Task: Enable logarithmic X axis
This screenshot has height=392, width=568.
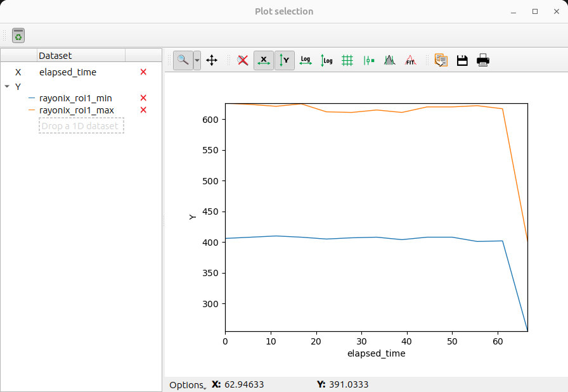Action: click(305, 60)
